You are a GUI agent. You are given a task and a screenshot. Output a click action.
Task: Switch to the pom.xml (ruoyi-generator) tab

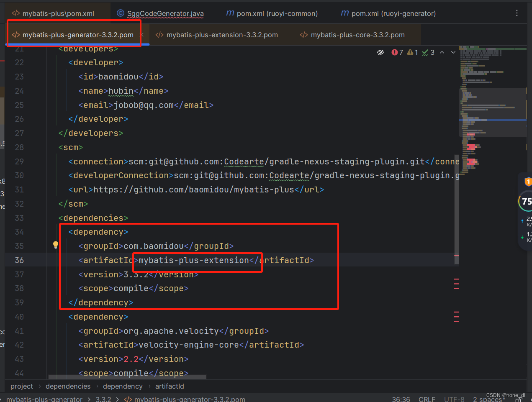(388, 13)
